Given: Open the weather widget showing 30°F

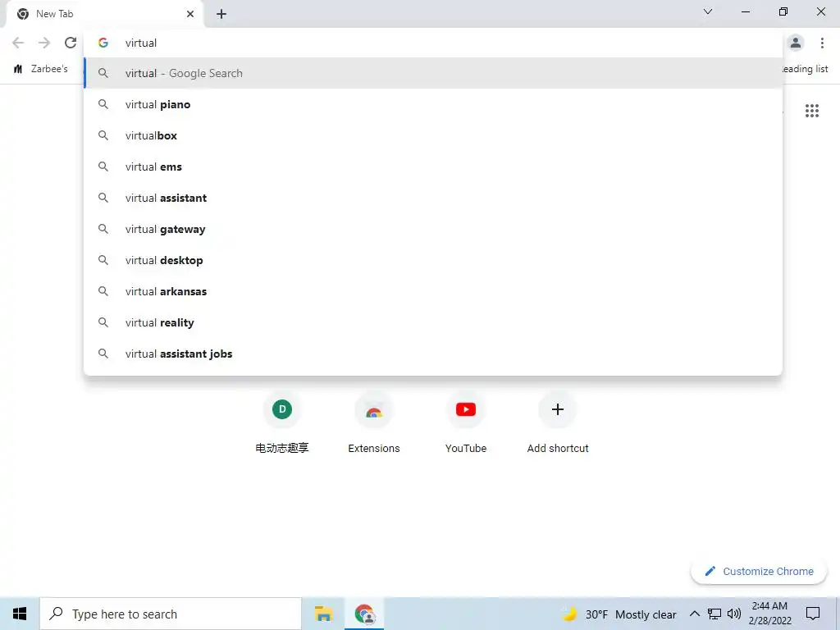Looking at the screenshot, I should click(620, 614).
